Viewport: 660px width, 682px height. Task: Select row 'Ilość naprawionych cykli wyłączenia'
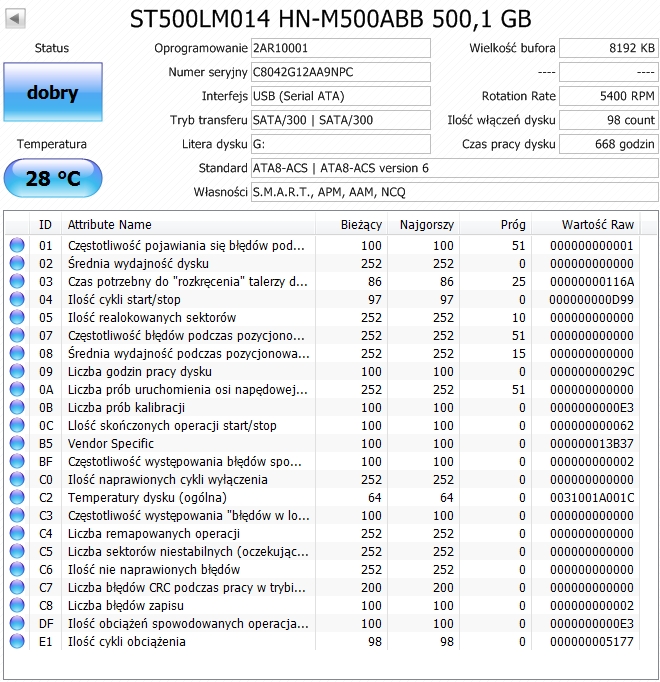[322, 479]
